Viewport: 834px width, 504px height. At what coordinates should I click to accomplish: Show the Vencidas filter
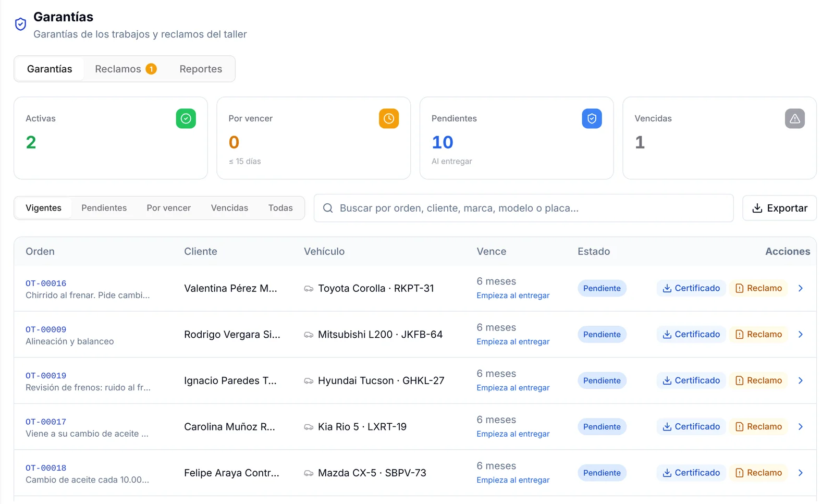(x=229, y=208)
